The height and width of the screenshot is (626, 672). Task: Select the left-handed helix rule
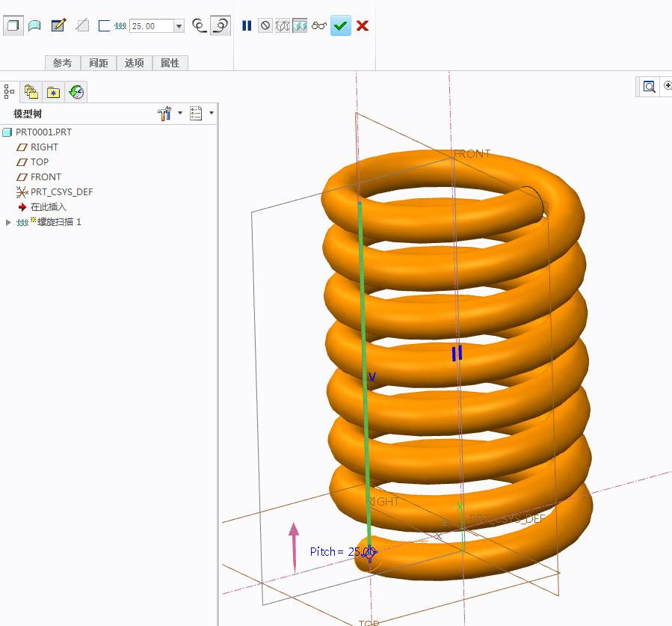pyautogui.click(x=200, y=25)
